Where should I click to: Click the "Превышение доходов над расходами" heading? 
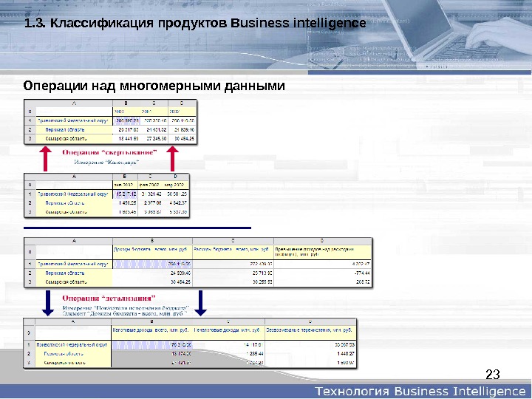[315, 251]
